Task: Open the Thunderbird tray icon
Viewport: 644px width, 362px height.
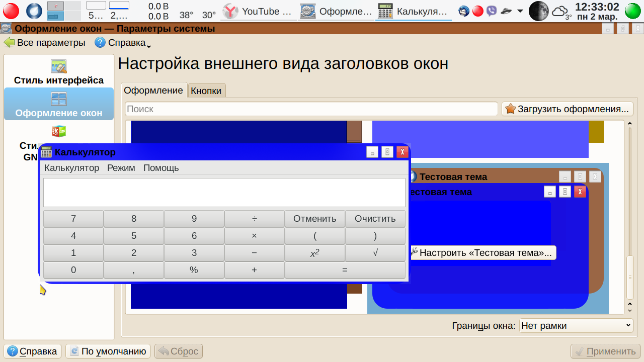Action: (x=464, y=11)
